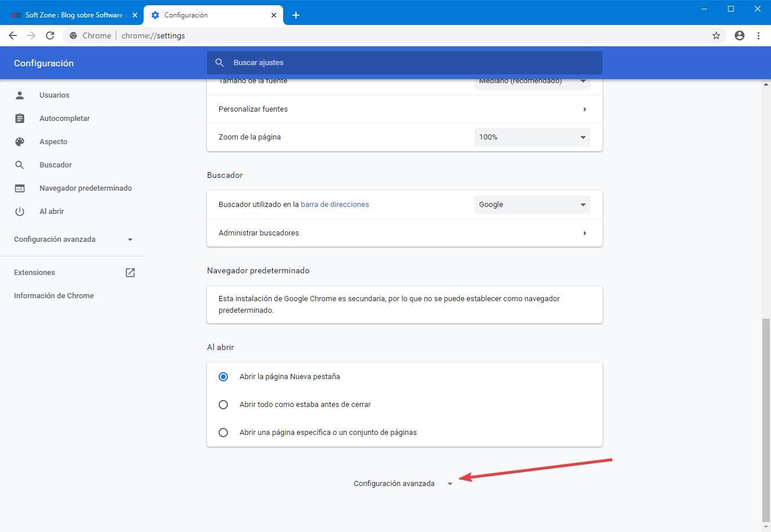Open Autocompletar in the sidebar
771x532 pixels.
pos(65,119)
